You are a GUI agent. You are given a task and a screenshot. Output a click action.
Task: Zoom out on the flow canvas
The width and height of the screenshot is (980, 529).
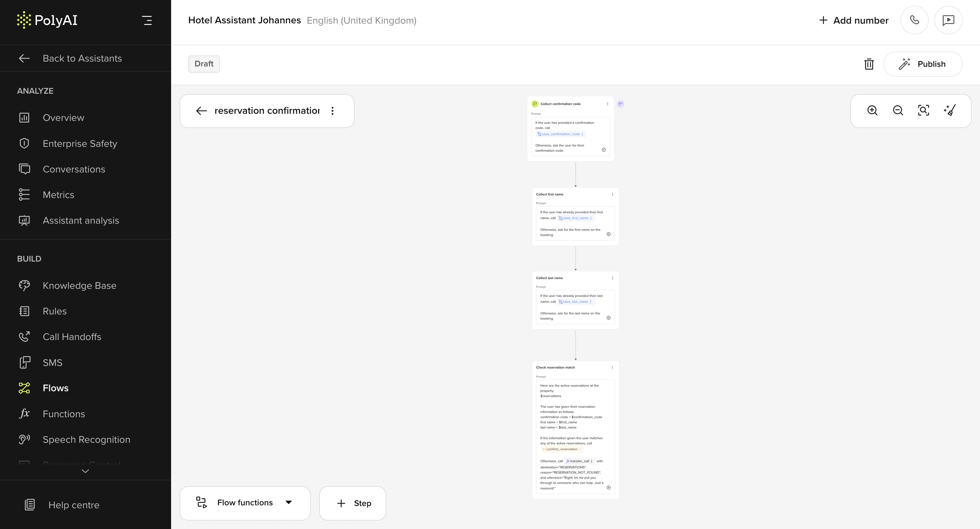[898, 110]
